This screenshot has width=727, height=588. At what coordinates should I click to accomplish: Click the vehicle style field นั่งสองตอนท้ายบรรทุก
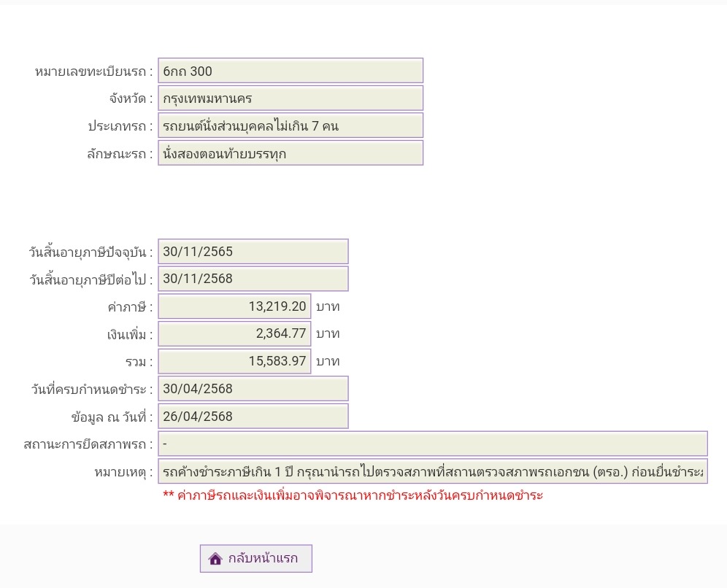click(291, 153)
